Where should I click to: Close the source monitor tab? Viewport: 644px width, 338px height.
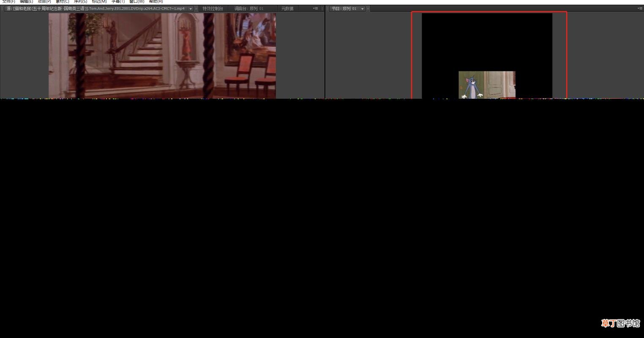click(x=196, y=9)
